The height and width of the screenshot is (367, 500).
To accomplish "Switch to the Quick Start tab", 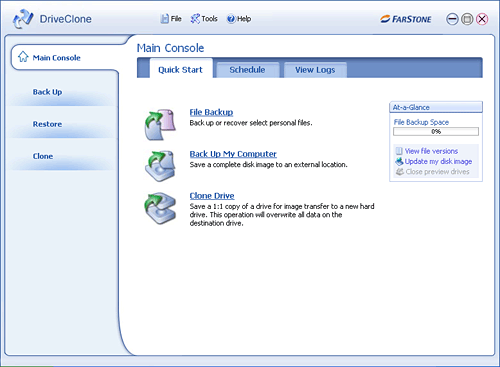I will [x=180, y=69].
